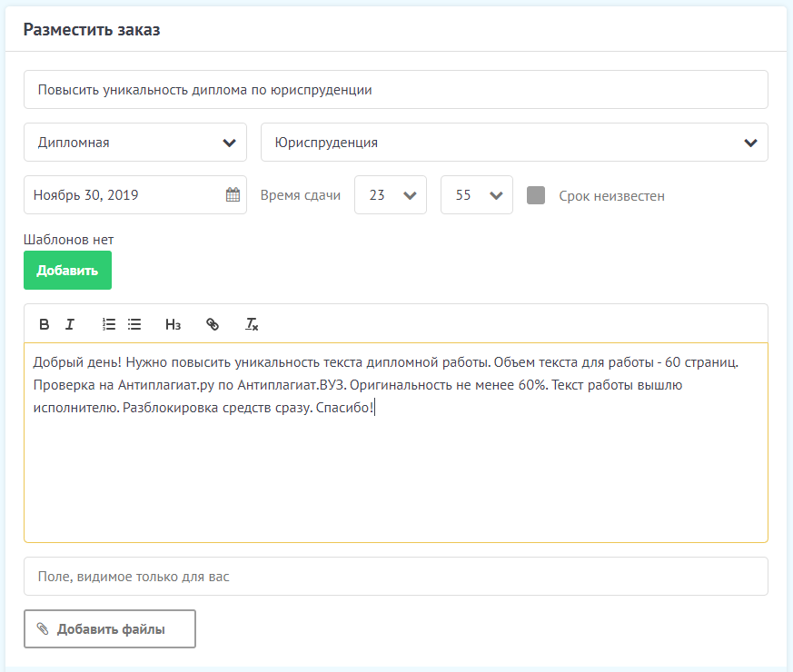Open the hour dropdown showing 23
793x672 pixels.
point(390,195)
